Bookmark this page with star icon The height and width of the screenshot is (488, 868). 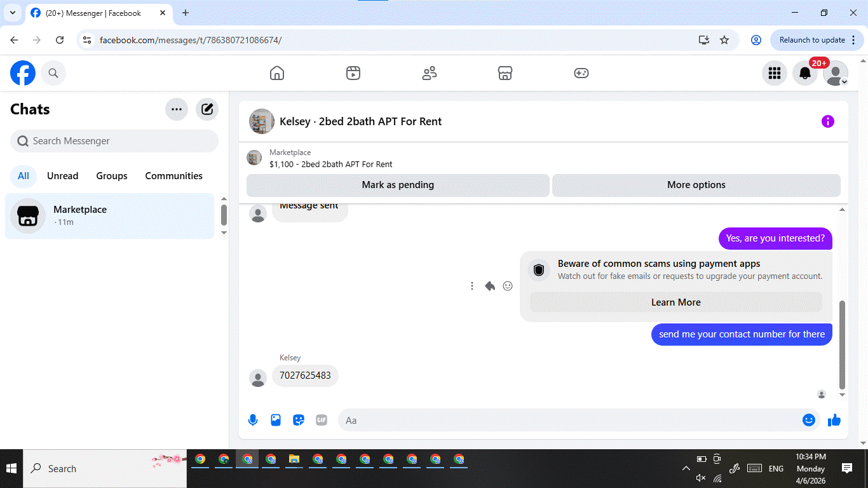724,40
